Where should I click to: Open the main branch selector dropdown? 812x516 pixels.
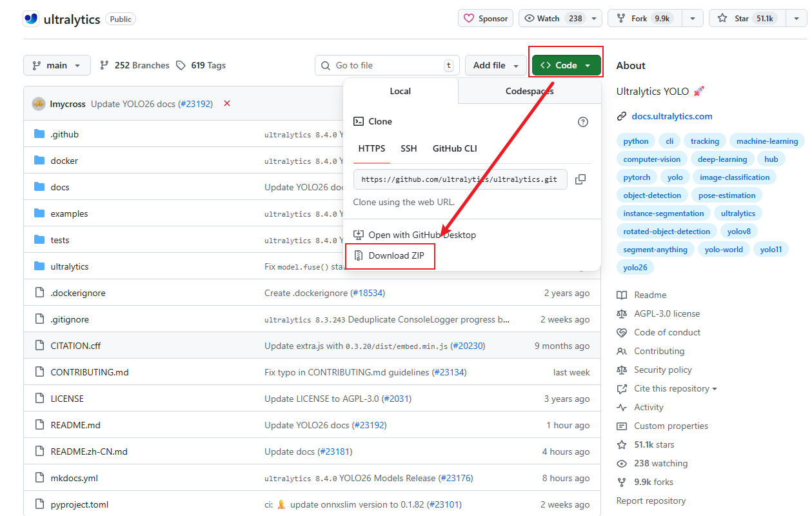pyautogui.click(x=57, y=65)
